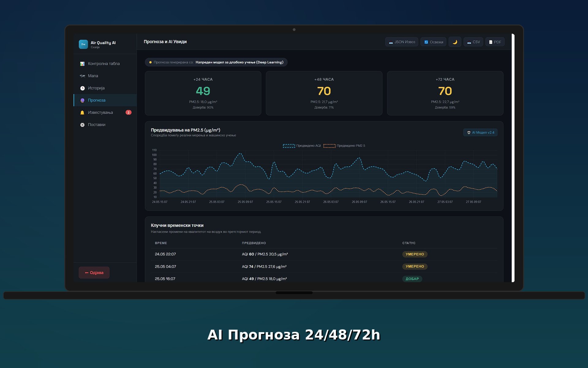Image resolution: width=588 pixels, height=368 pixels.
Task: Click AQI 60 / PM2.5 20,5 cell
Action: point(265,254)
